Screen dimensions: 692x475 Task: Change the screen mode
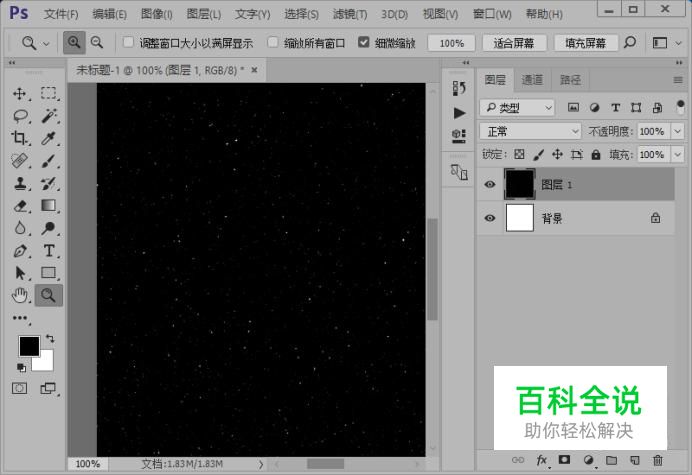click(x=48, y=388)
